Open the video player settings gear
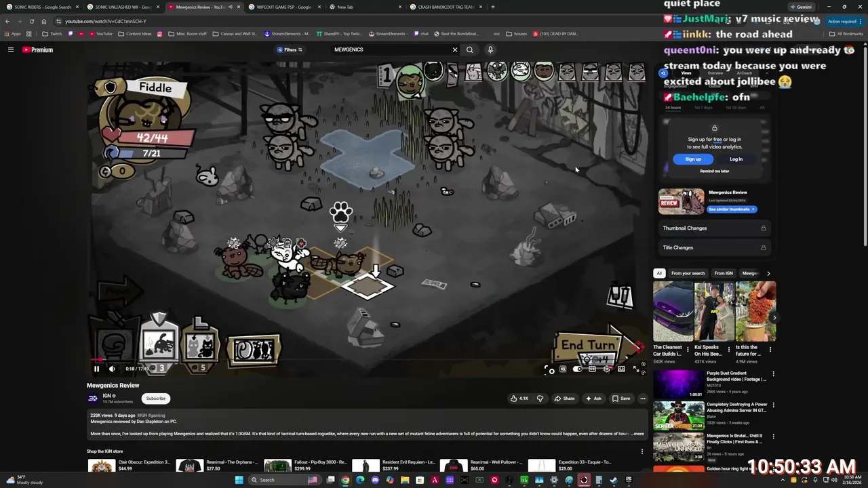 click(x=606, y=369)
